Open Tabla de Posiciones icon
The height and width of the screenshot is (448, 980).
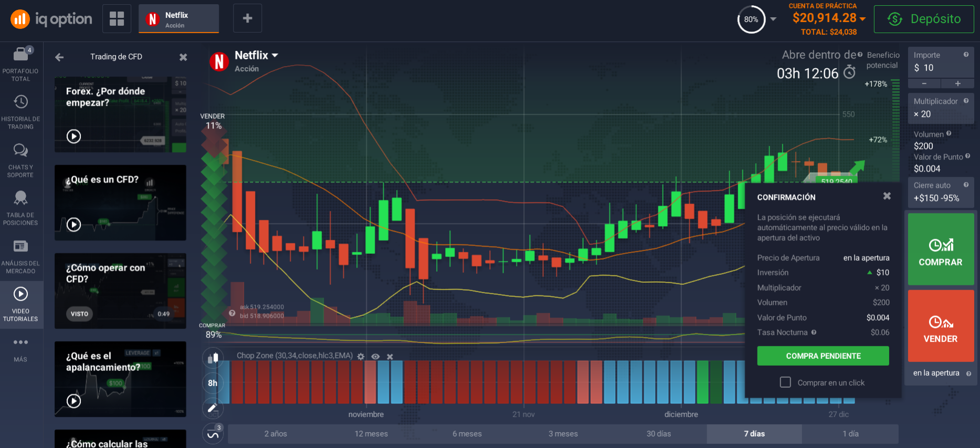click(20, 198)
